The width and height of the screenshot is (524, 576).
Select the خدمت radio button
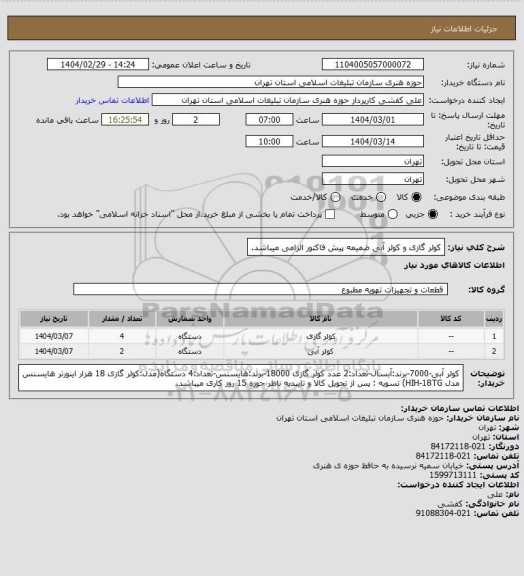click(381, 197)
